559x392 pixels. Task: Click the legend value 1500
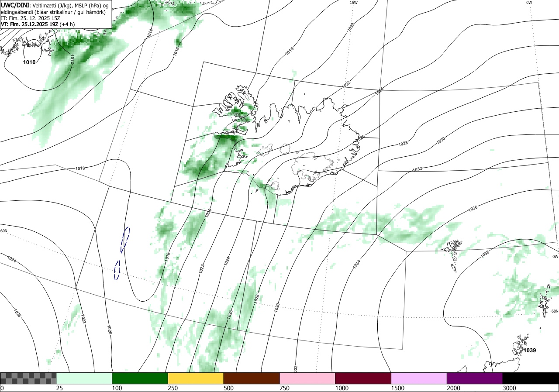397,388
